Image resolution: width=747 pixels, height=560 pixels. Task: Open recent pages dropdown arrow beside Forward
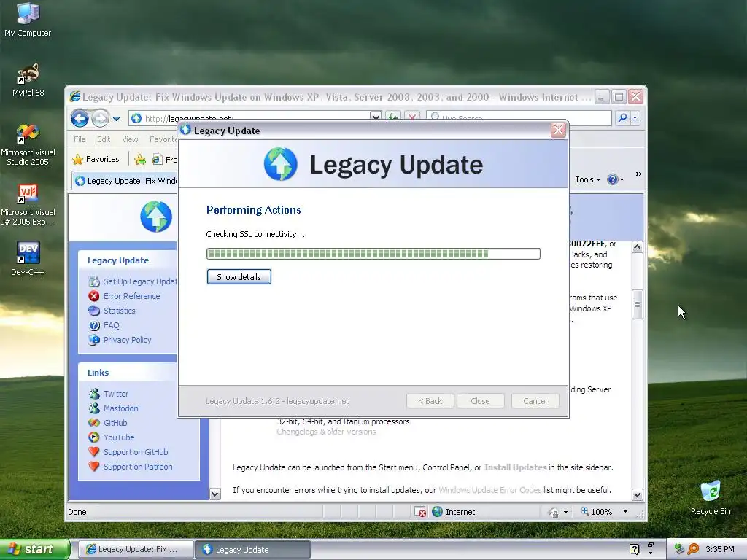117,119
